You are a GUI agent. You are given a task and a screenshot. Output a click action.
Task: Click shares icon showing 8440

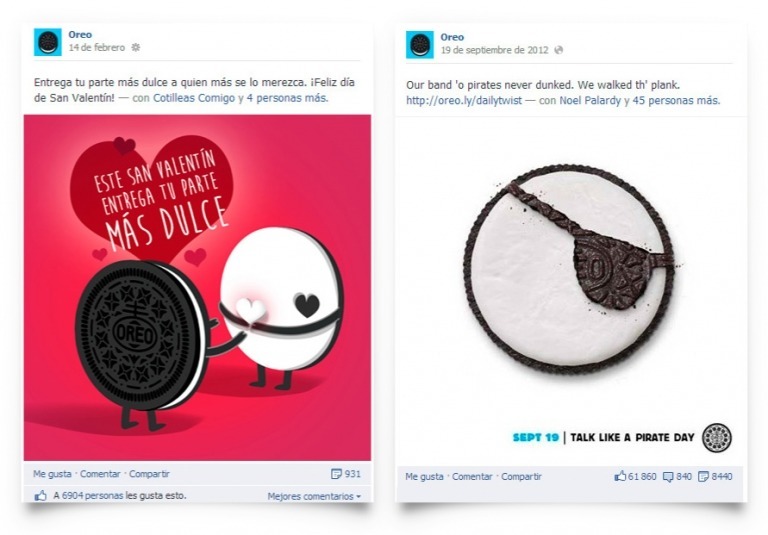(703, 476)
